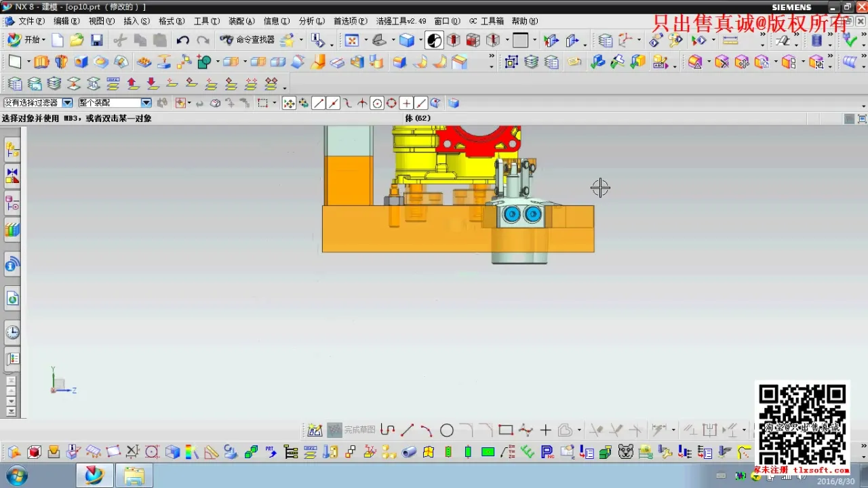868x488 pixels.
Task: Toggle the snap to endpoint option
Action: [x=318, y=103]
